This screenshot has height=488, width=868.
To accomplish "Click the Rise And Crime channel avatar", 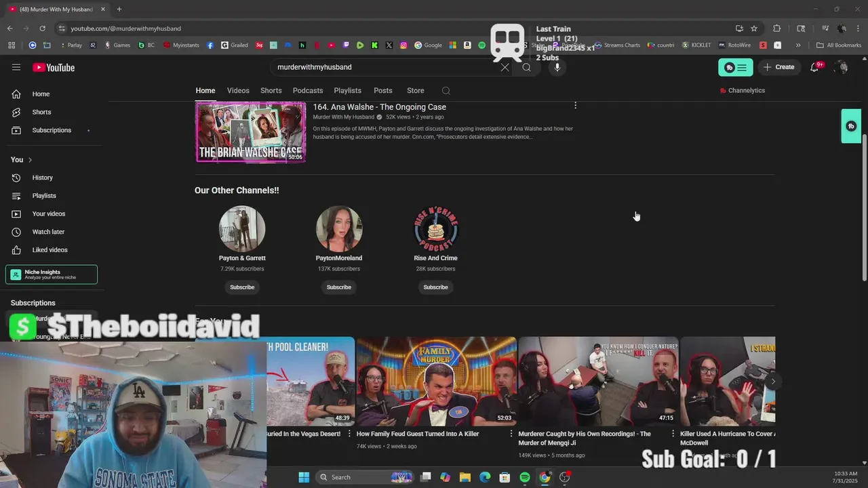I will point(435,229).
